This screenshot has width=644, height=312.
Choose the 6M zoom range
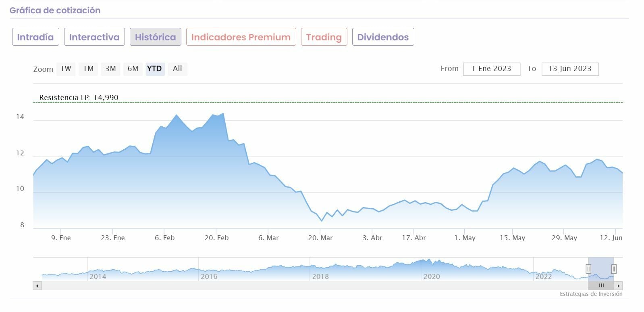coord(133,69)
